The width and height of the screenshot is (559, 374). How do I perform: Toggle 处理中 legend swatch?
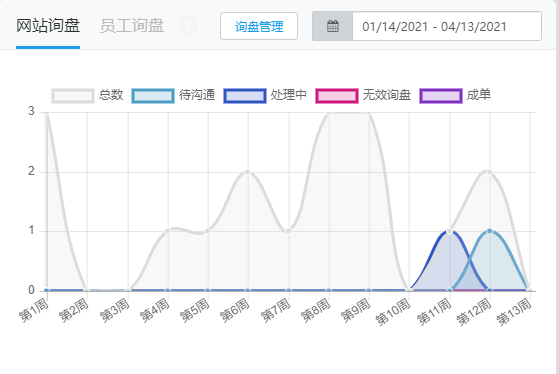pos(245,96)
